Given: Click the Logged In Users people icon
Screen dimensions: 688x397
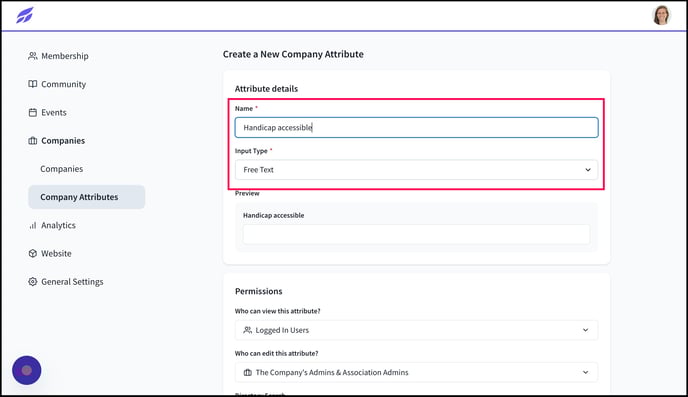Looking at the screenshot, I should [x=247, y=330].
